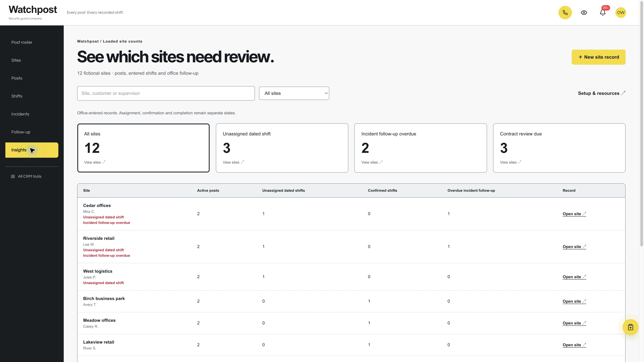Viewport: 644px width, 362px height.
Task: Select the Unassigned dated shift card
Action: pos(282,148)
